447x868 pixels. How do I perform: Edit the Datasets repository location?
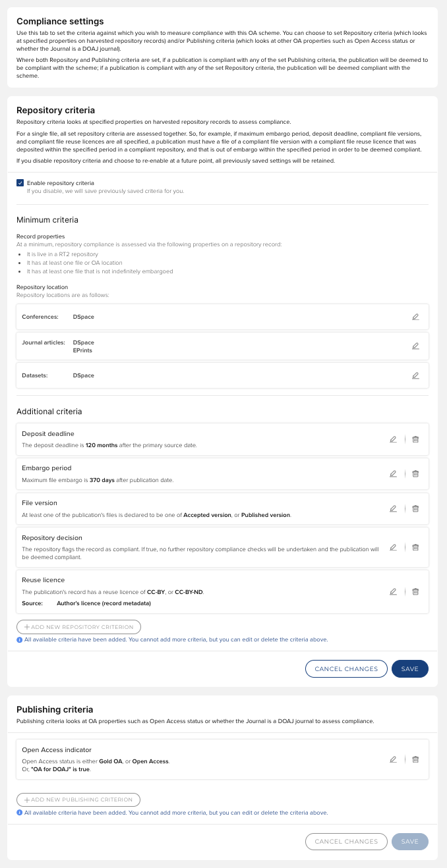[x=415, y=375]
